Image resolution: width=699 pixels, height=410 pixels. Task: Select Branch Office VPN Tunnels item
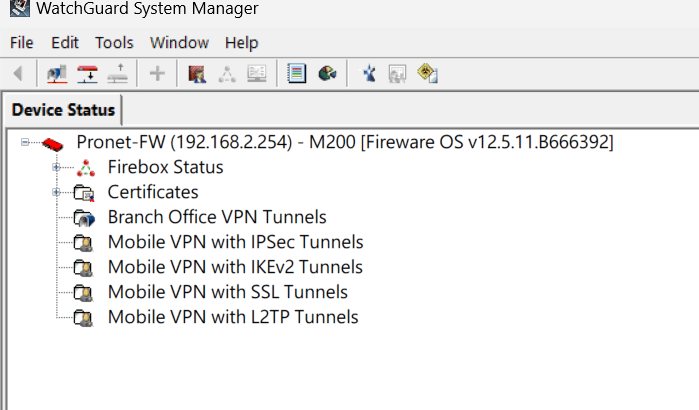(x=217, y=217)
